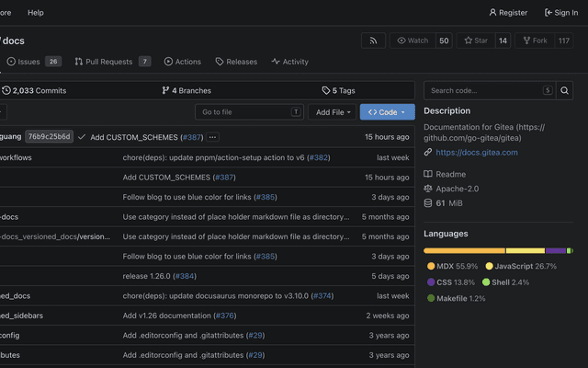Click the JavaScript 26.7% language entry
This screenshot has height=368, width=588.
[x=521, y=266]
